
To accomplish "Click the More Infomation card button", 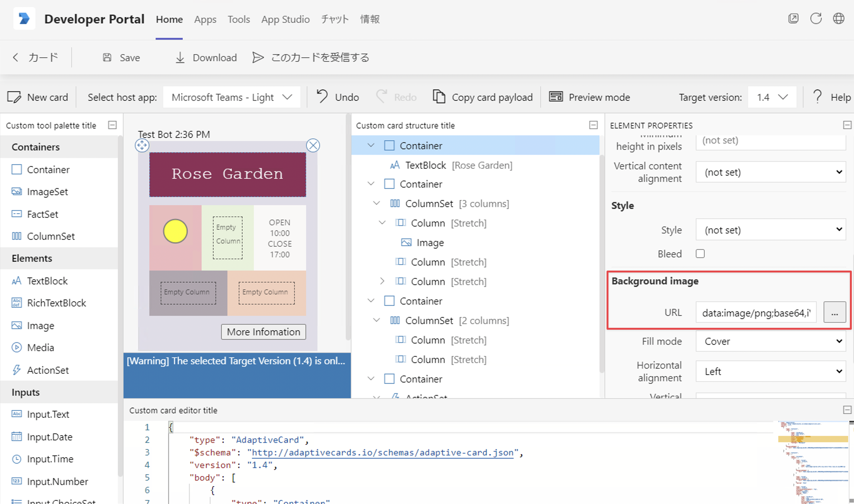I will point(263,332).
